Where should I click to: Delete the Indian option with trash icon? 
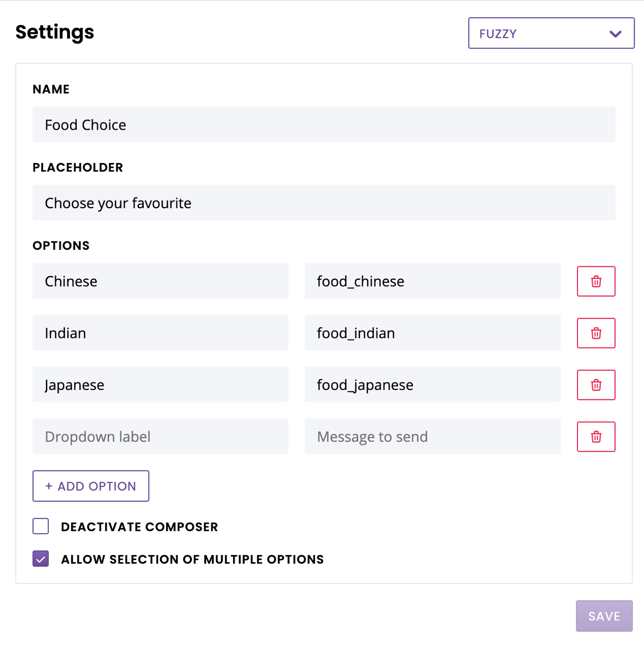[x=596, y=333]
